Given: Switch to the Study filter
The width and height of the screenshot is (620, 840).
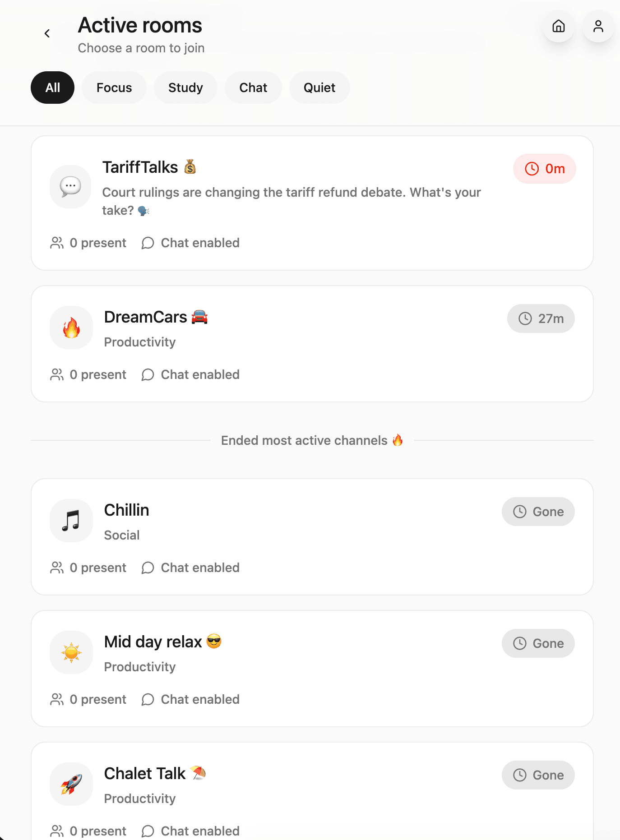Looking at the screenshot, I should 185,88.
